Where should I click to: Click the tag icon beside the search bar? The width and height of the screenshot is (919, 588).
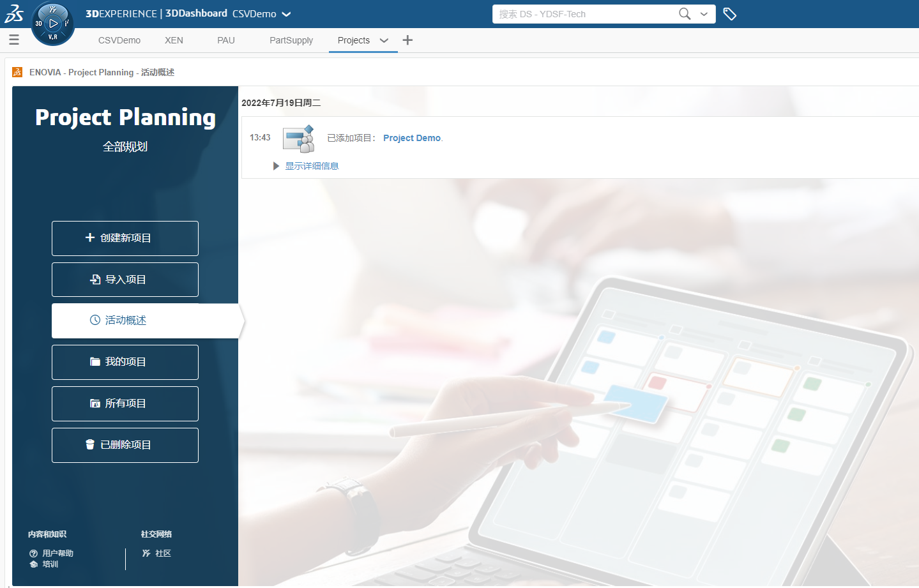click(730, 13)
